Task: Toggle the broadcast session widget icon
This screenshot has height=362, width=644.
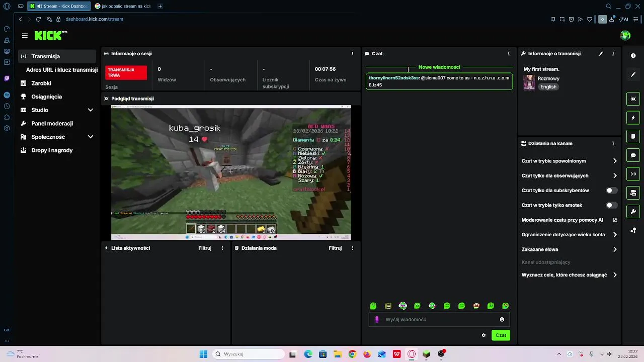Action: pyautogui.click(x=633, y=174)
